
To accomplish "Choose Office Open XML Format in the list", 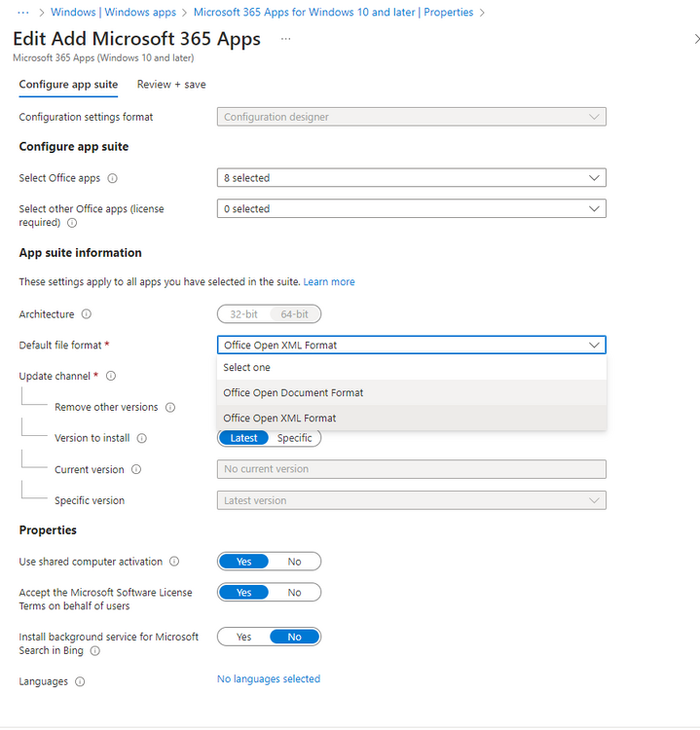I will coord(412,419).
